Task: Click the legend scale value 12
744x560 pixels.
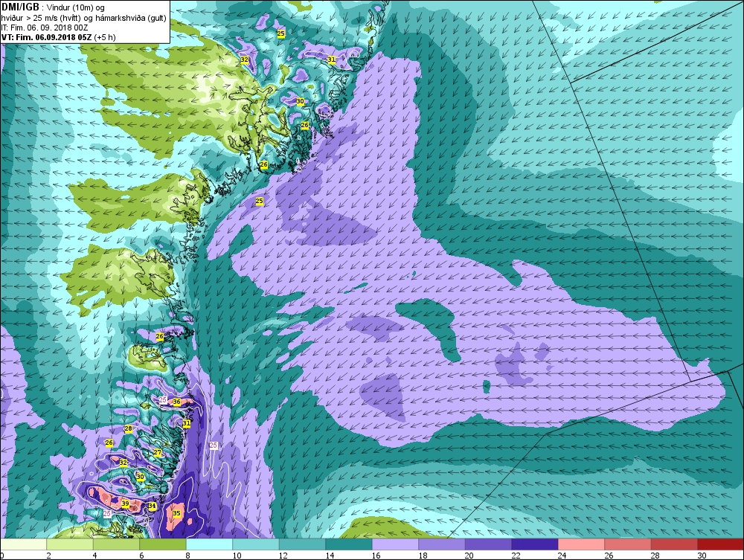Action: pos(283,556)
